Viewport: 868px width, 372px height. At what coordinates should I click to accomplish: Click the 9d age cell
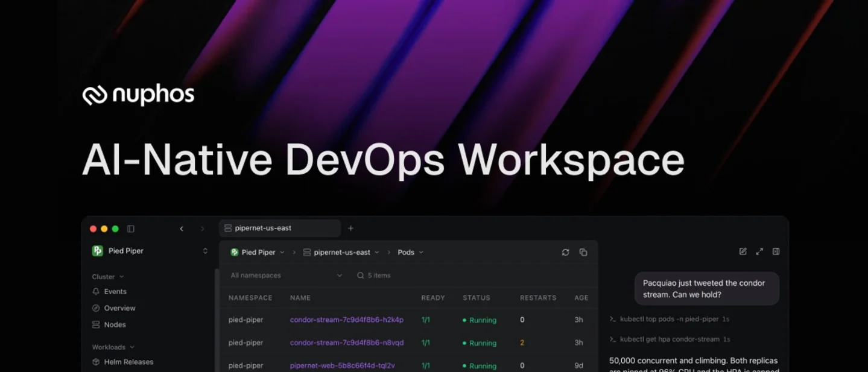tap(578, 365)
